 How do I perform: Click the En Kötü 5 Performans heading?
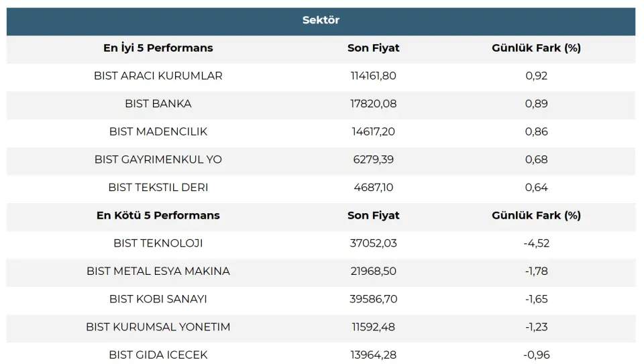pyautogui.click(x=158, y=215)
